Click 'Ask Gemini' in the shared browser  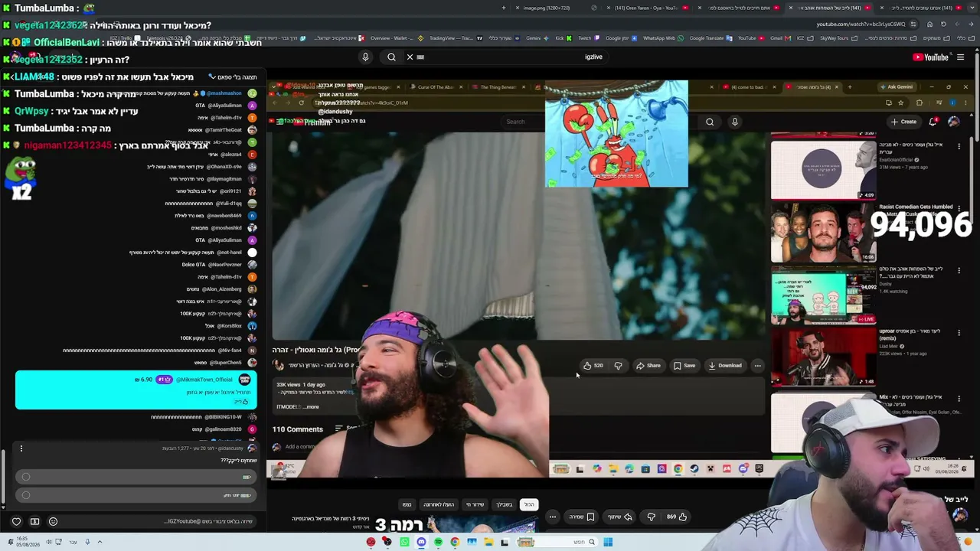(x=896, y=86)
